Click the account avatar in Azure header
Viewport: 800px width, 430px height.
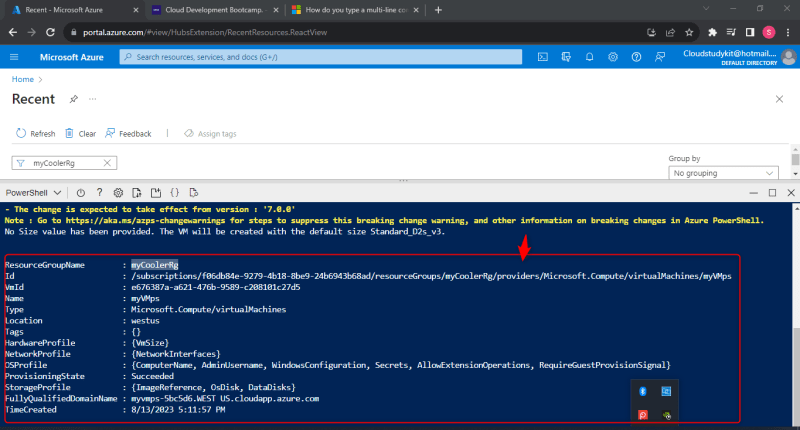pyautogui.click(x=789, y=57)
